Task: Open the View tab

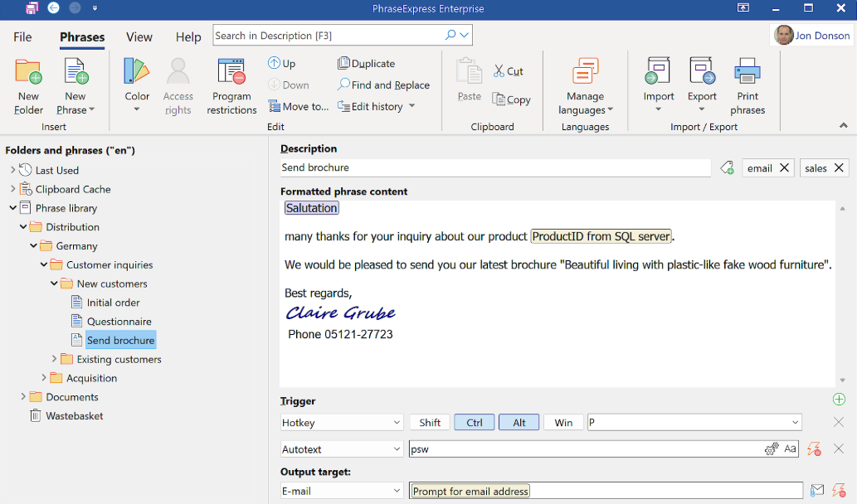Action: pos(139,36)
